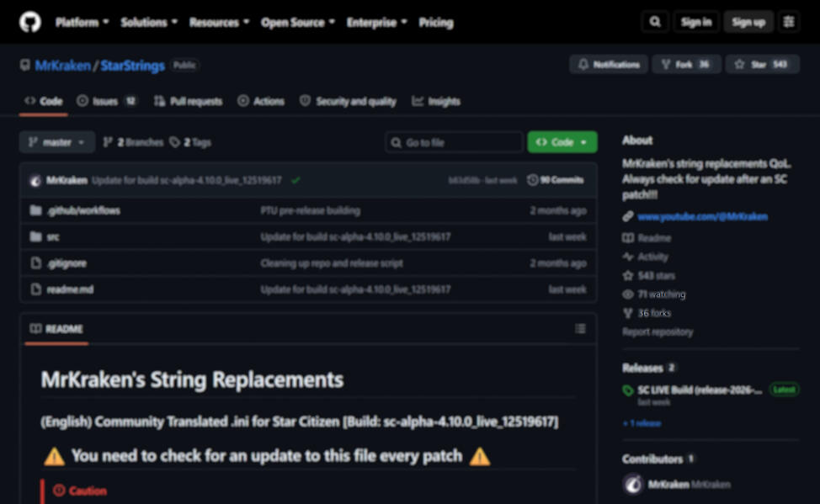Expand the master branch selector
This screenshot has width=820, height=504.
click(x=57, y=142)
